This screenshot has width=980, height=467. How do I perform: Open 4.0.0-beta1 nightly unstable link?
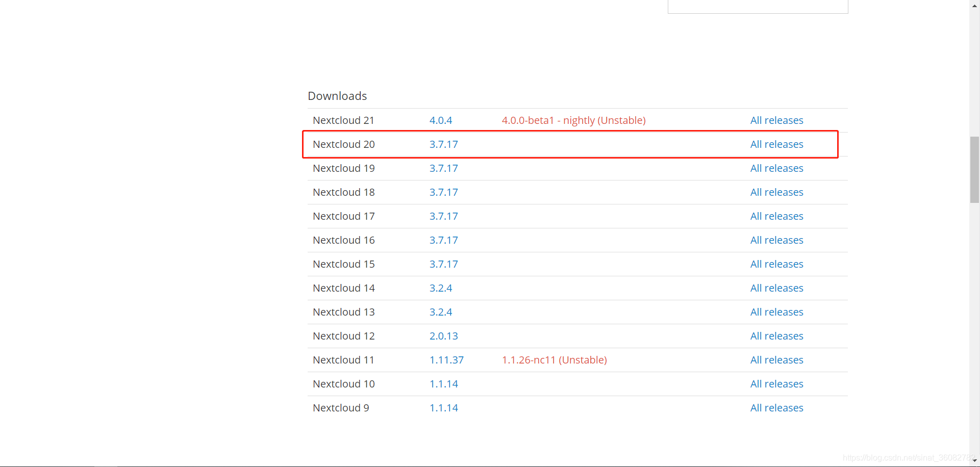(x=573, y=120)
